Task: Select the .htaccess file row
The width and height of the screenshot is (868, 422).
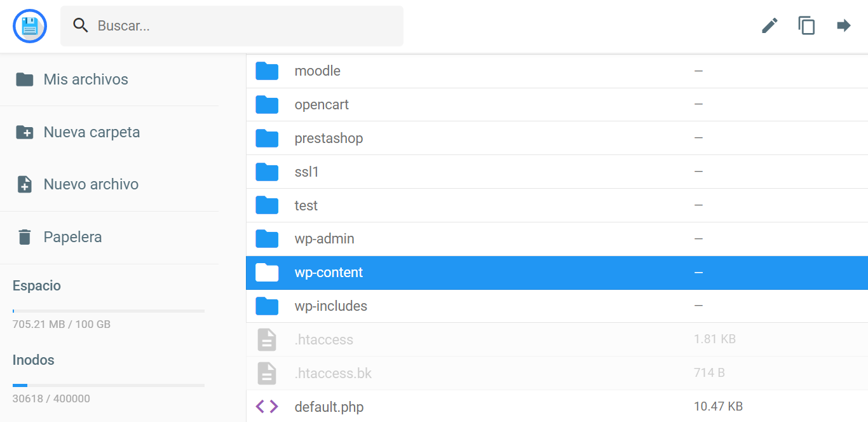Action: tap(324, 339)
